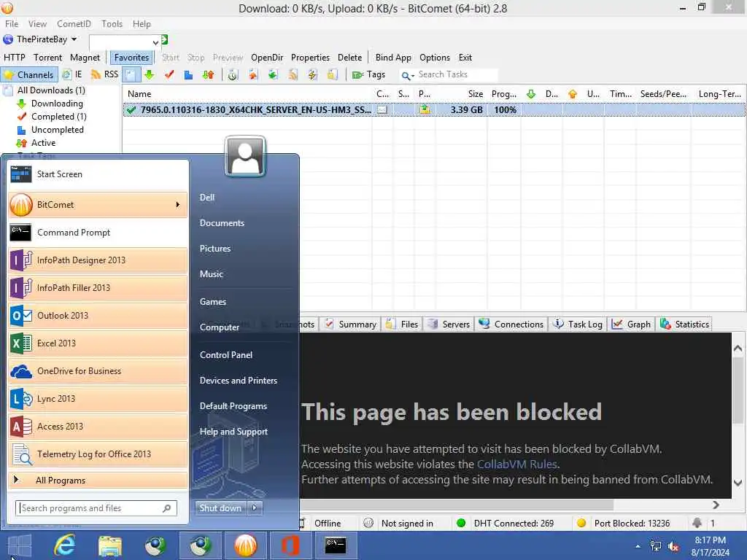Open the RSS feed toolbar button
The height and width of the screenshot is (560, 747).
tap(104, 75)
